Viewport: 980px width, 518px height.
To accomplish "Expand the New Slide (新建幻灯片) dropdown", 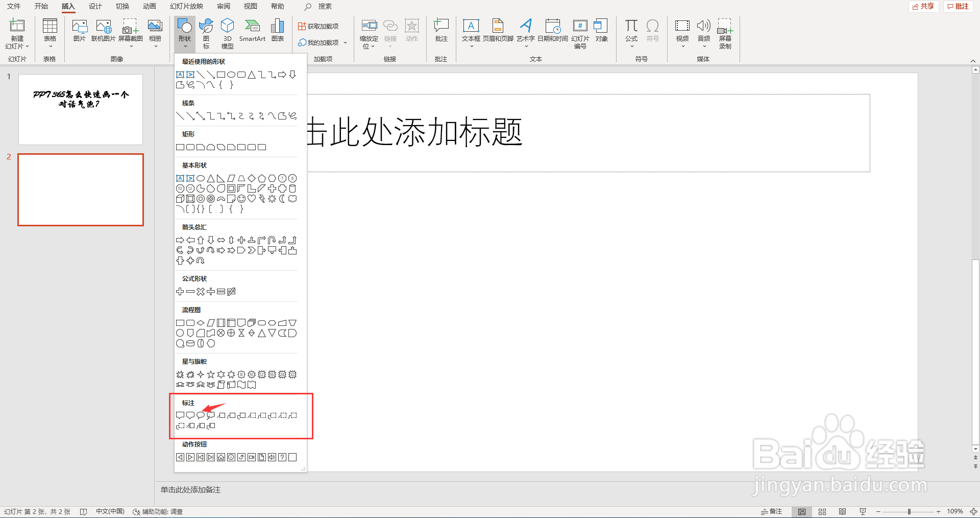I will pyautogui.click(x=17, y=43).
